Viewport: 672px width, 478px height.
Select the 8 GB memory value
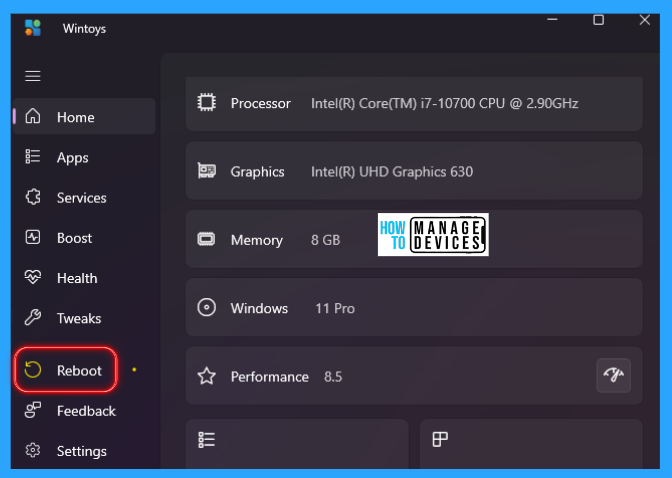pos(325,240)
